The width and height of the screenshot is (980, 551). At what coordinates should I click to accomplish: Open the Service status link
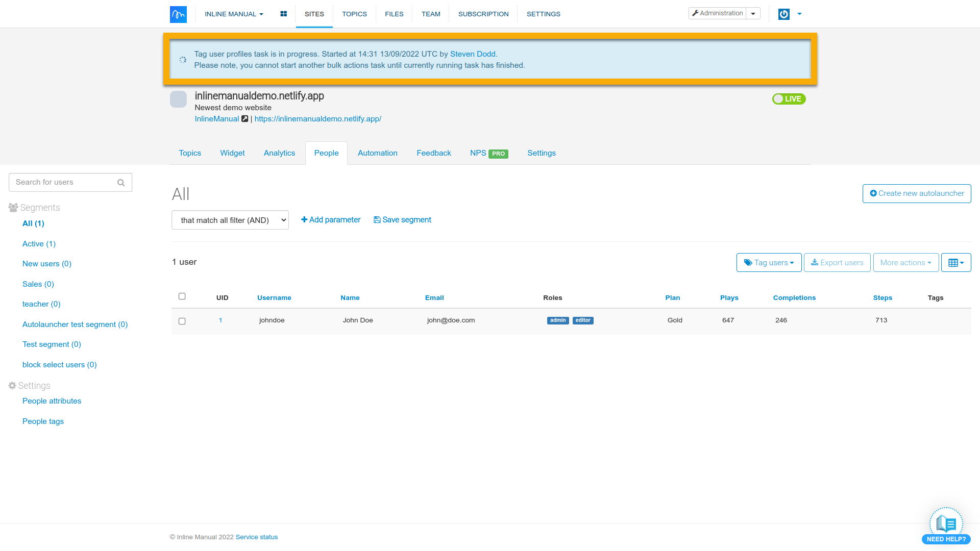pos(256,537)
